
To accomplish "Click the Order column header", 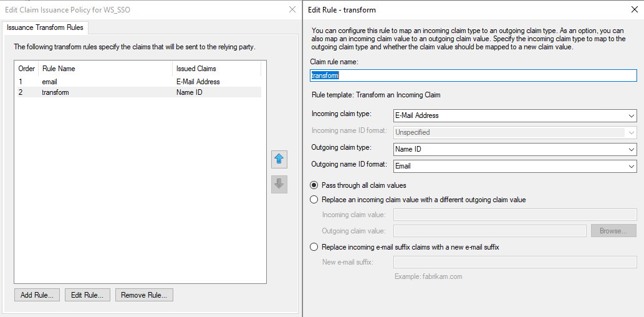I will click(27, 69).
